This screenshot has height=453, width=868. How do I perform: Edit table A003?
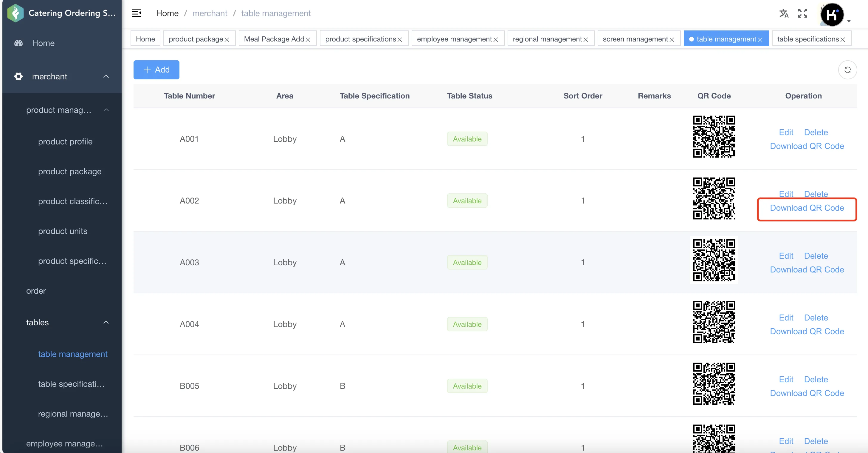click(x=786, y=256)
